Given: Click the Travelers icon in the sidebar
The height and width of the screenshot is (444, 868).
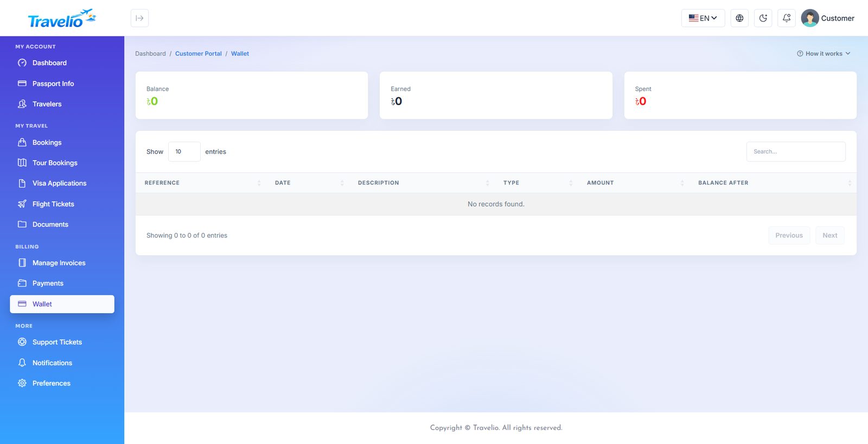Looking at the screenshot, I should click(22, 104).
